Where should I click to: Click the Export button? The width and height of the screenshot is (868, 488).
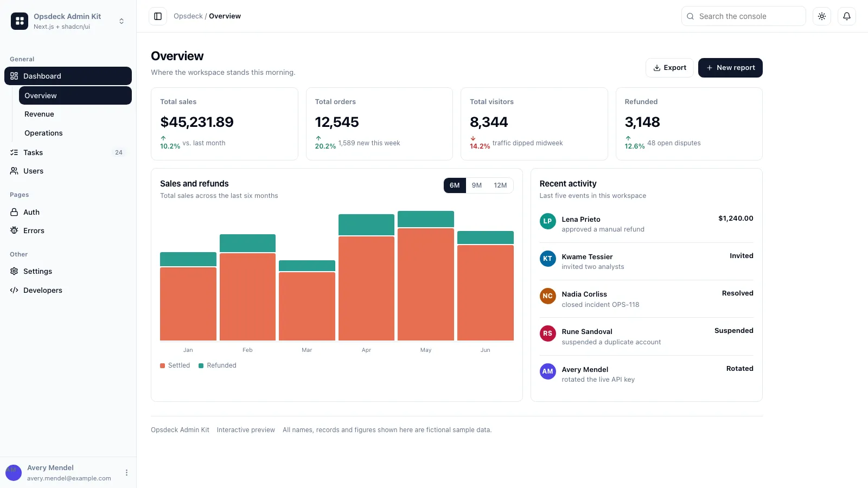tap(669, 68)
